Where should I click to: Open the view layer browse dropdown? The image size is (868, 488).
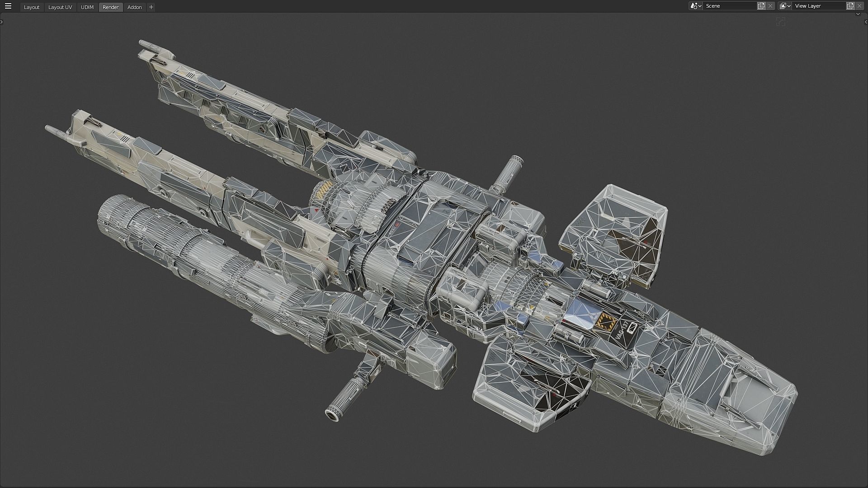[785, 6]
